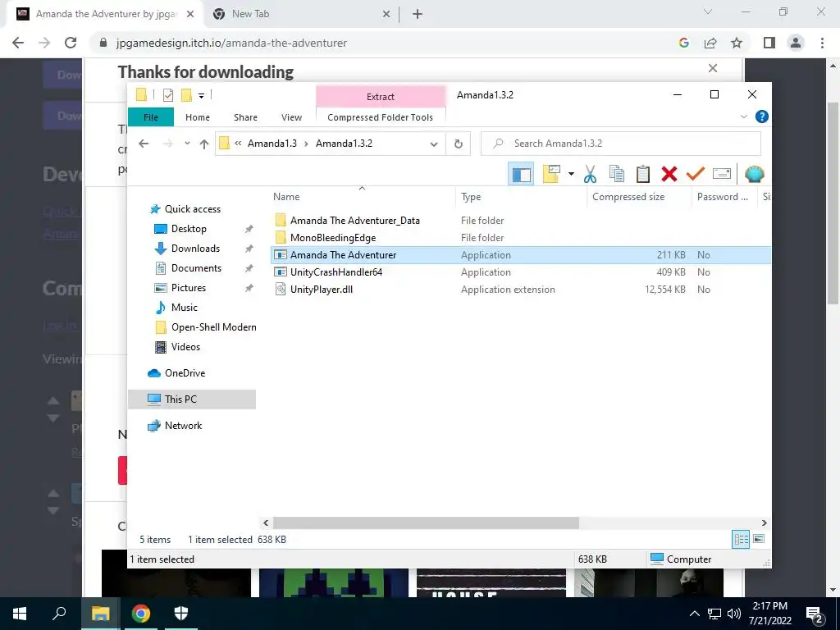Sort by the Type column header
Image resolution: width=840 pixels, height=630 pixels.
(x=471, y=197)
